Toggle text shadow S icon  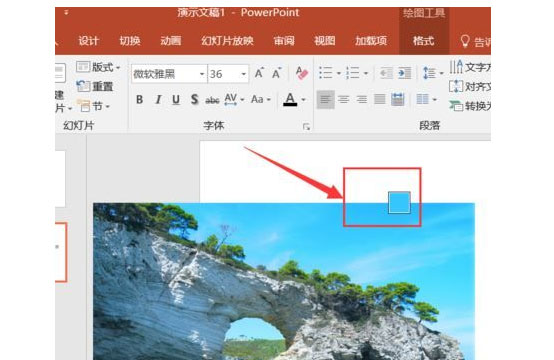click(194, 100)
